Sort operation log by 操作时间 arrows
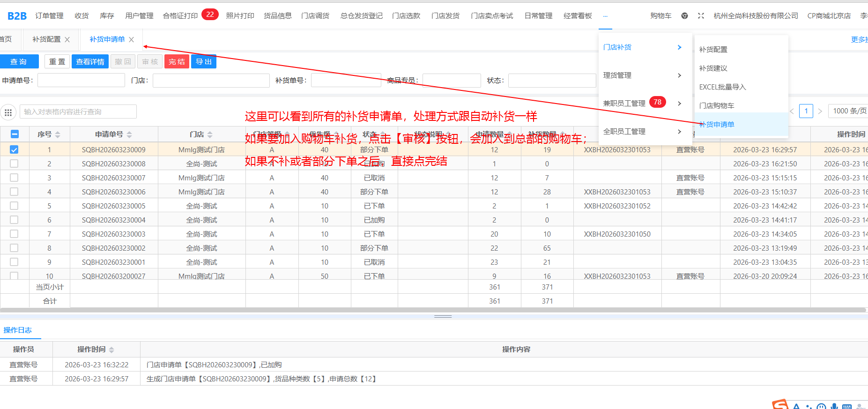Image resolution: width=868 pixels, height=409 pixels. click(111, 350)
